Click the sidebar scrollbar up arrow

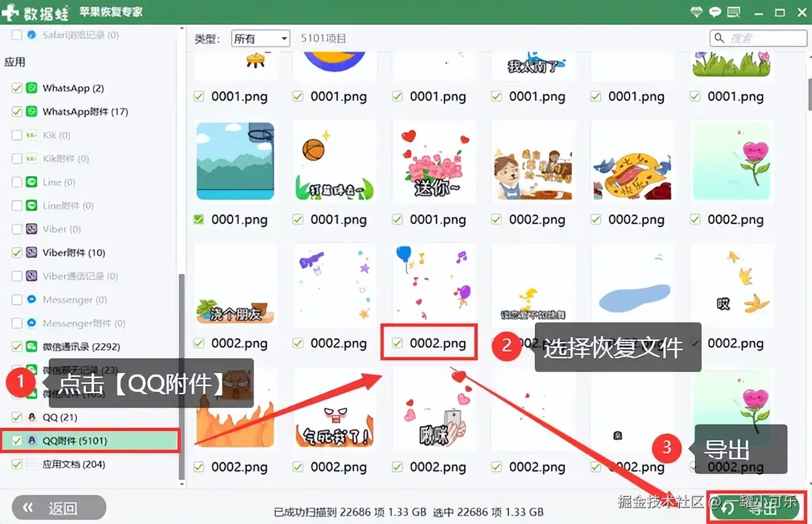(x=182, y=28)
